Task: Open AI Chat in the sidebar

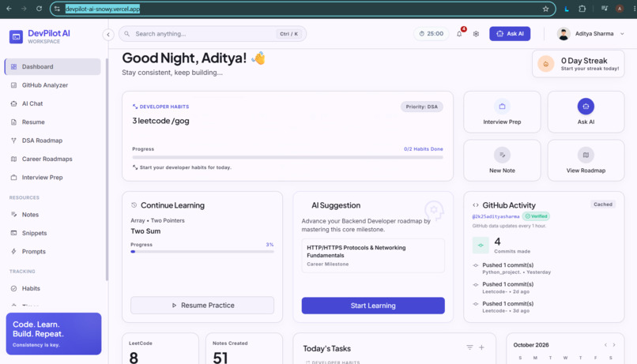Action: pyautogui.click(x=53, y=103)
